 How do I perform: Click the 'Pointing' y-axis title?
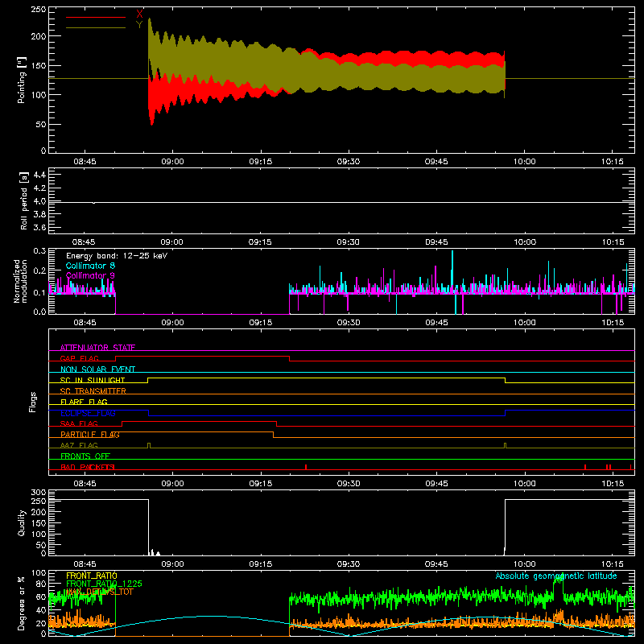click(x=22, y=80)
